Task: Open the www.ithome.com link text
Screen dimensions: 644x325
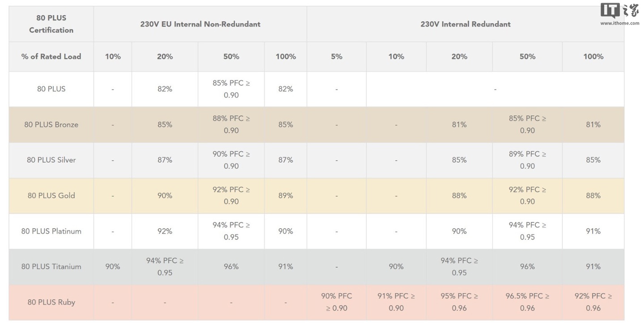Action: pyautogui.click(x=619, y=23)
